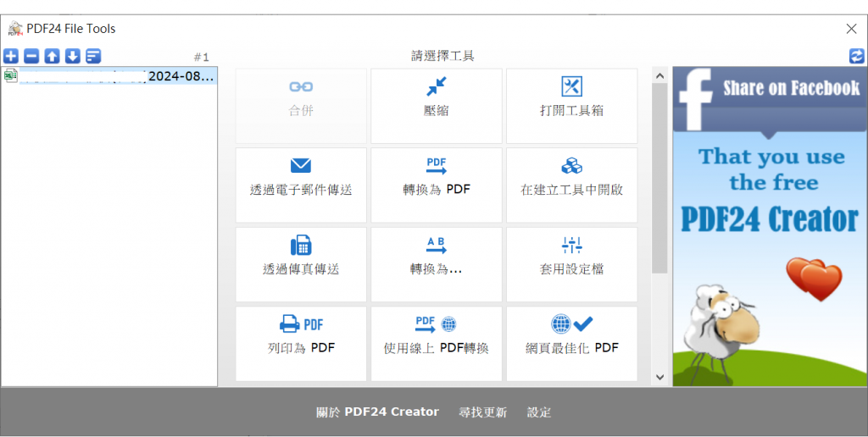Click the tools panel vertical scrollbar thumb
This screenshot has width=868, height=437.
(659, 178)
